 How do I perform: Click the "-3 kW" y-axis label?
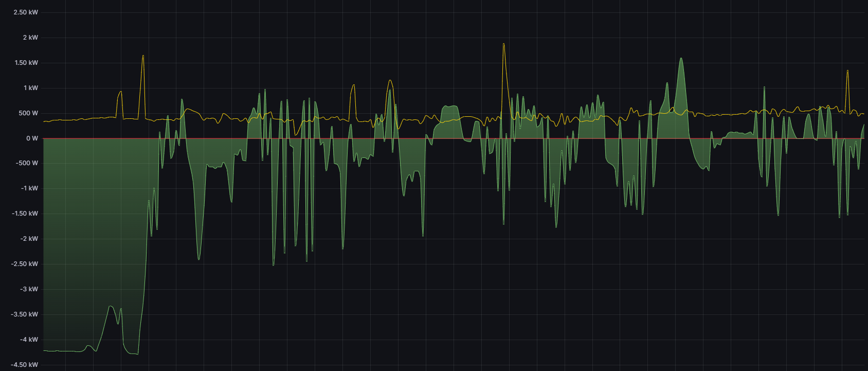click(x=29, y=289)
